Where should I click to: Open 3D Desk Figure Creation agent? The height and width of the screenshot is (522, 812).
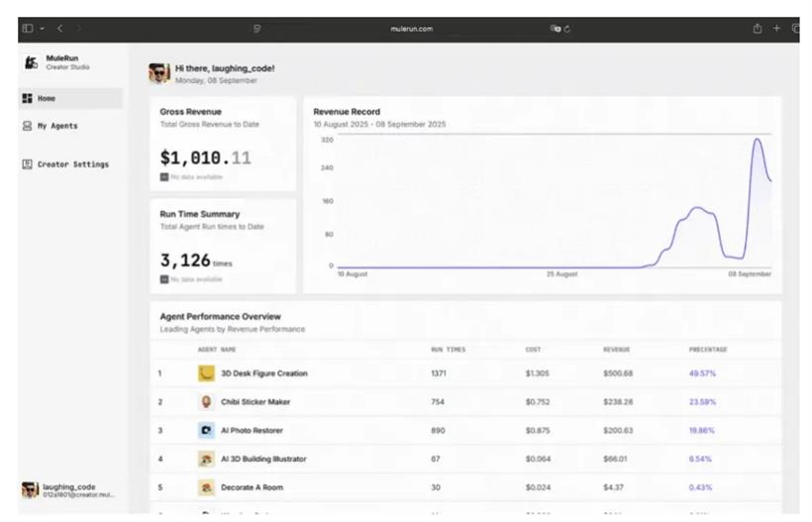click(264, 373)
